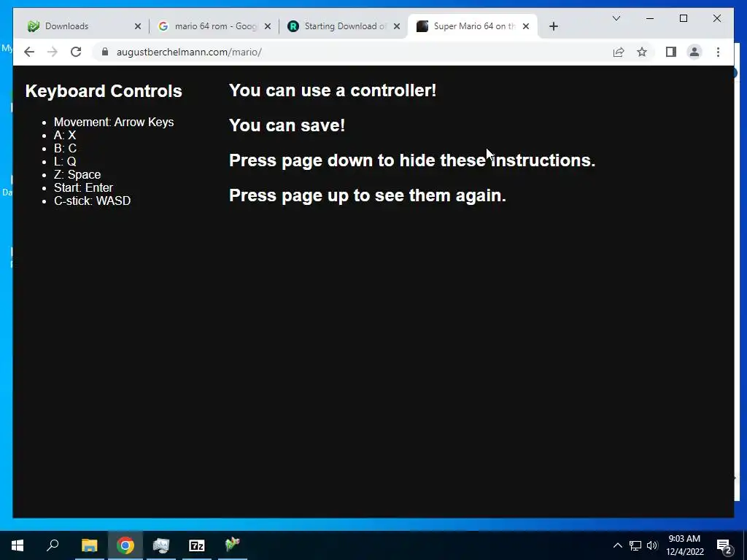Open the taskbar app next to File Explorer's Chrome
This screenshot has width=747, height=560.
(x=161, y=545)
